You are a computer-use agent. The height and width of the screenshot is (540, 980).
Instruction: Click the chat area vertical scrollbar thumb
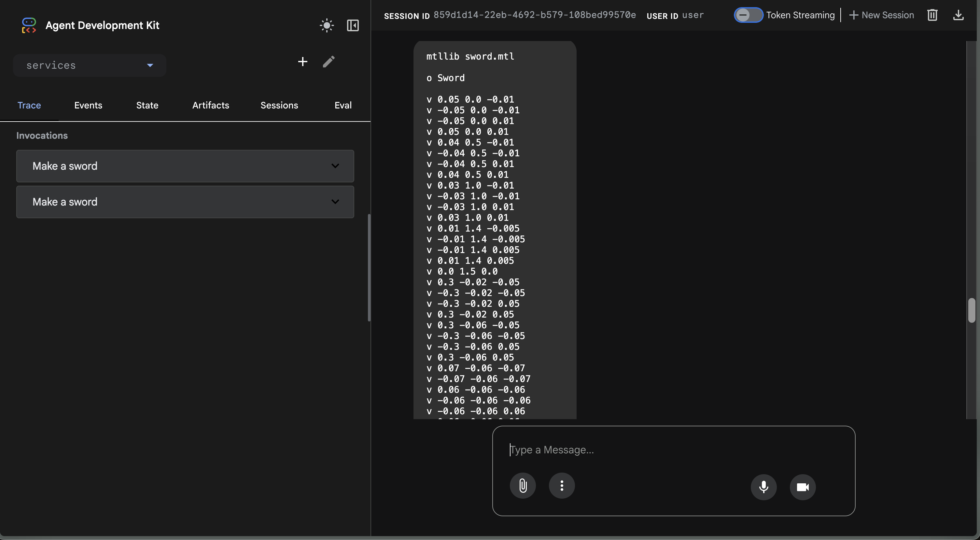[971, 310]
